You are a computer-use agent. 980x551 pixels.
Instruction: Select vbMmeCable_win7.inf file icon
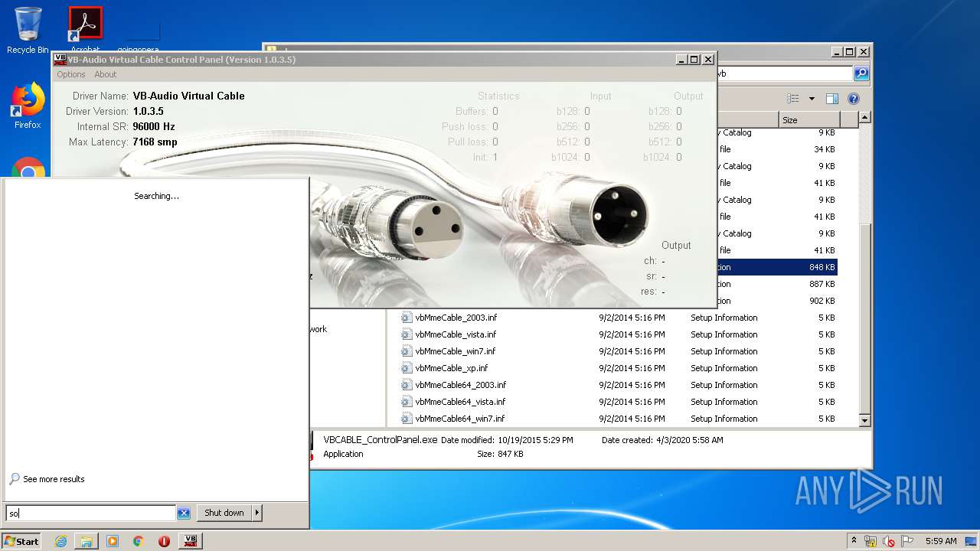(407, 351)
